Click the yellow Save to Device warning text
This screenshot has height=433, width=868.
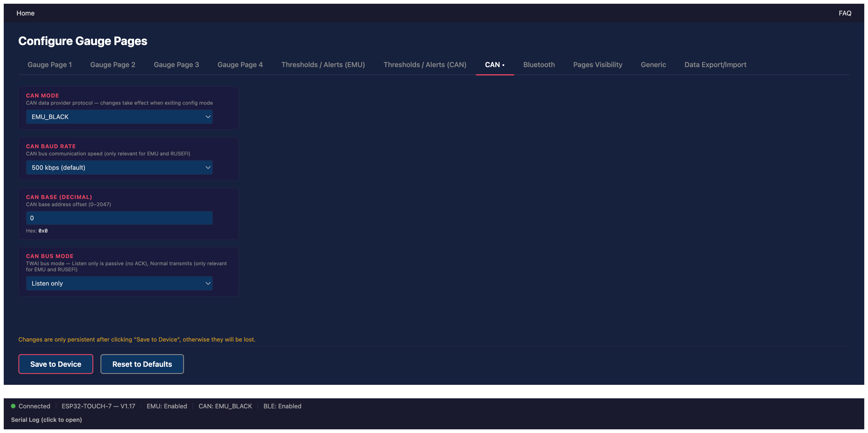137,340
